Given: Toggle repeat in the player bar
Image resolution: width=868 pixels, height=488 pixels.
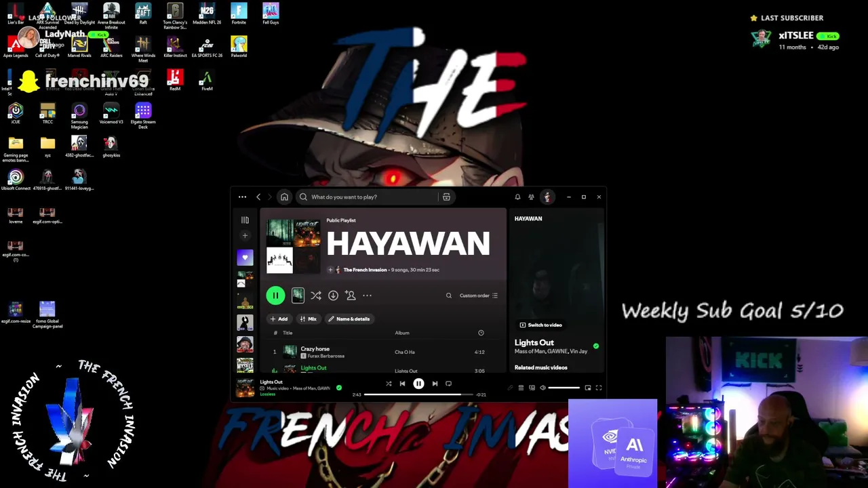Looking at the screenshot, I should coord(448,384).
